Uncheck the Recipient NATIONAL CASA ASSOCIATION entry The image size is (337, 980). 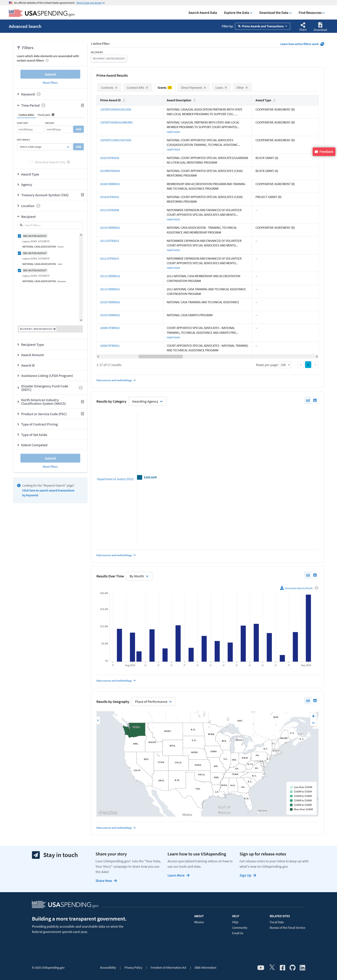pyautogui.click(x=19, y=270)
